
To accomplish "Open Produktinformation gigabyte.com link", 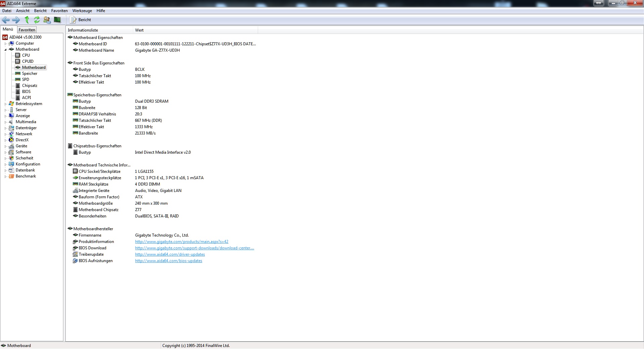I will tap(181, 242).
